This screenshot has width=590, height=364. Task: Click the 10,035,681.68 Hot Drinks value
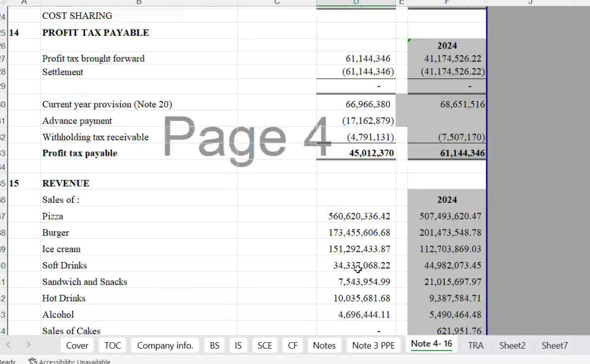(362, 298)
